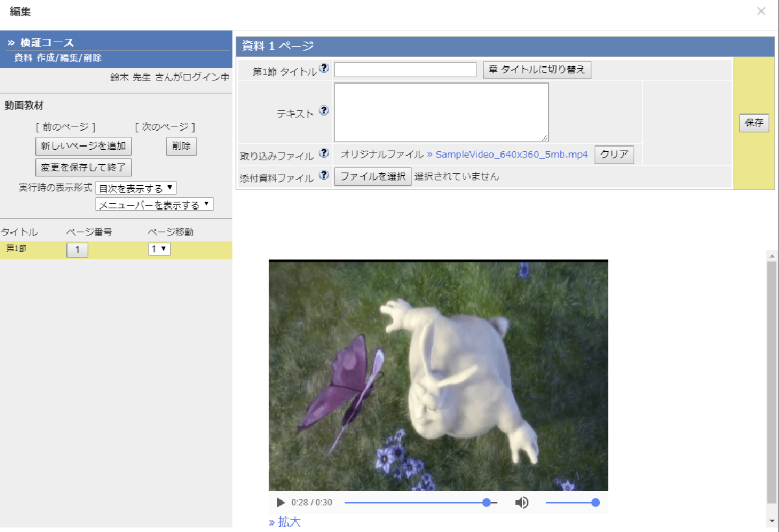Click the クリア button

614,154
